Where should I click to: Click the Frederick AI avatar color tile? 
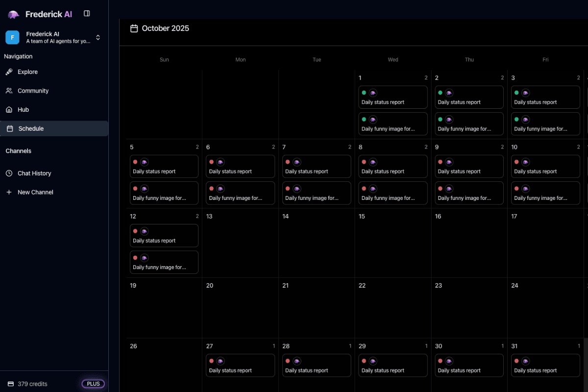tap(12, 37)
